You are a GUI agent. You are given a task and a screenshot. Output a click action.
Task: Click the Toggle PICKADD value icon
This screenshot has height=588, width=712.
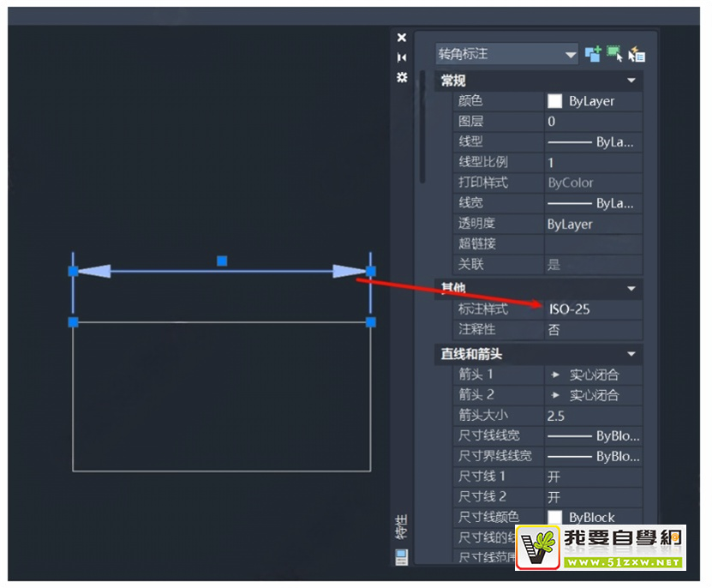click(593, 54)
